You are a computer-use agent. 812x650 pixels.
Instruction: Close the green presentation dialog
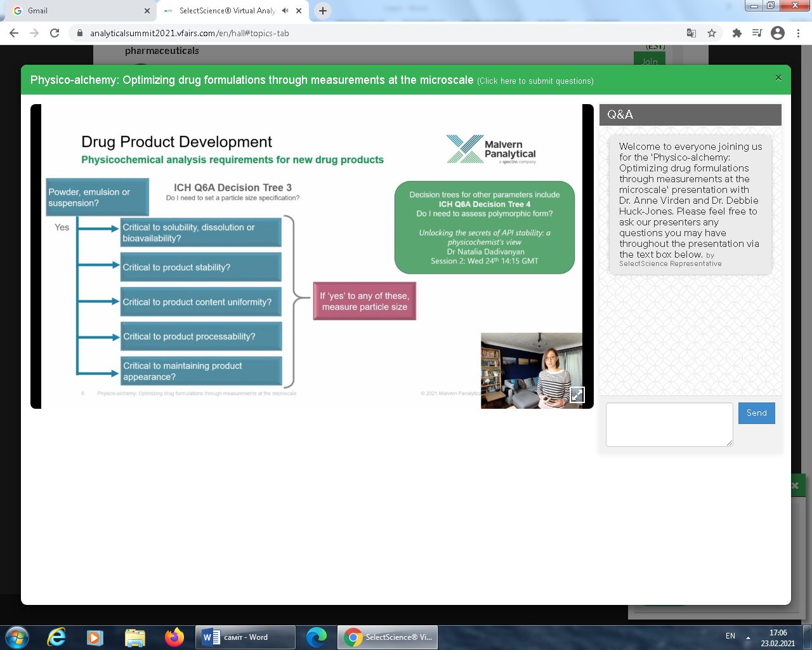(778, 78)
